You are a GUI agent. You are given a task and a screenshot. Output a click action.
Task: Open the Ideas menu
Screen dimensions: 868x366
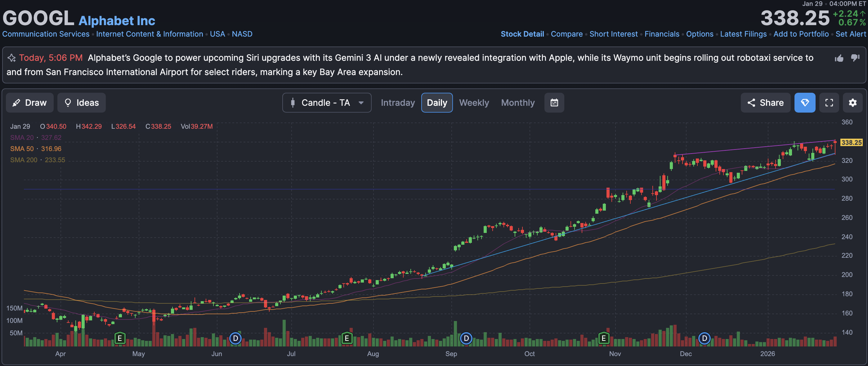click(x=81, y=103)
